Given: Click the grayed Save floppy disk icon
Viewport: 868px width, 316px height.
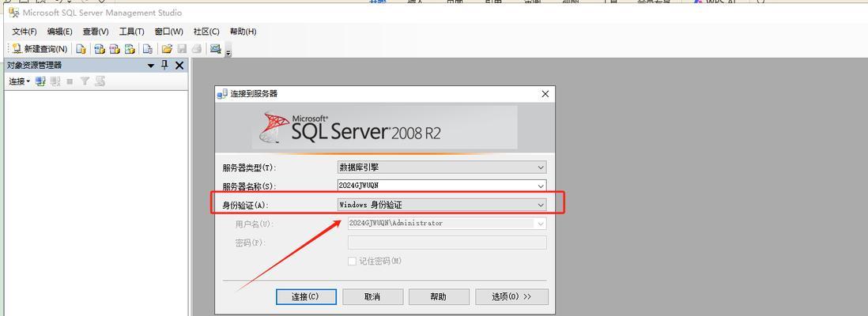Looking at the screenshot, I should [182, 49].
